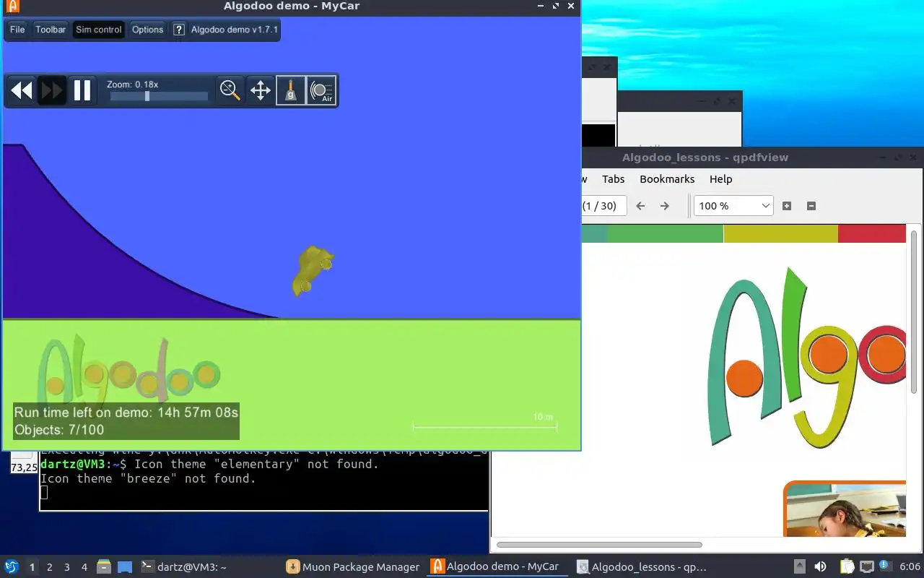The width and height of the screenshot is (924, 578).
Task: Go to previous page in qpdfview
Action: coord(640,206)
